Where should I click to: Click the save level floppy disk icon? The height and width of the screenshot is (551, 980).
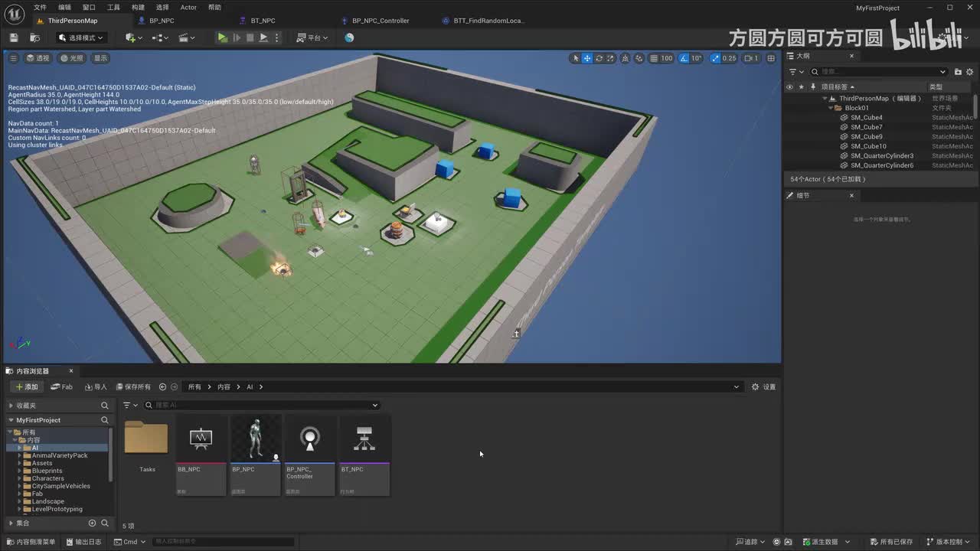(x=14, y=37)
